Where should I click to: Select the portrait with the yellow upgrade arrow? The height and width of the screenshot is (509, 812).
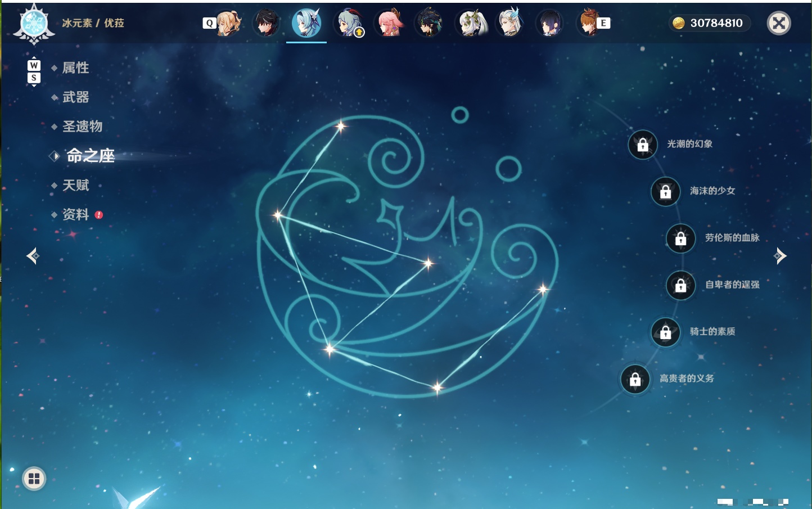[349, 23]
